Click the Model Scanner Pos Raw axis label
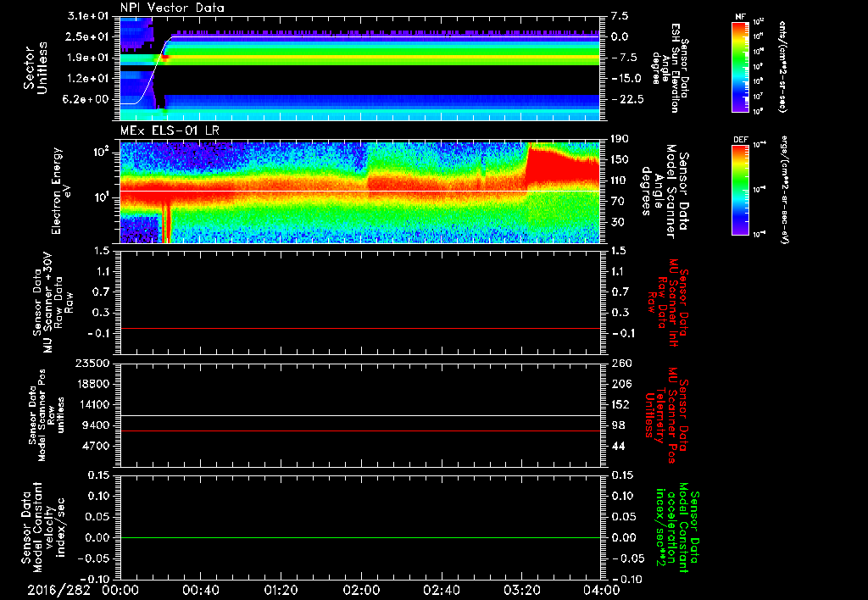868x600 pixels. coord(47,415)
